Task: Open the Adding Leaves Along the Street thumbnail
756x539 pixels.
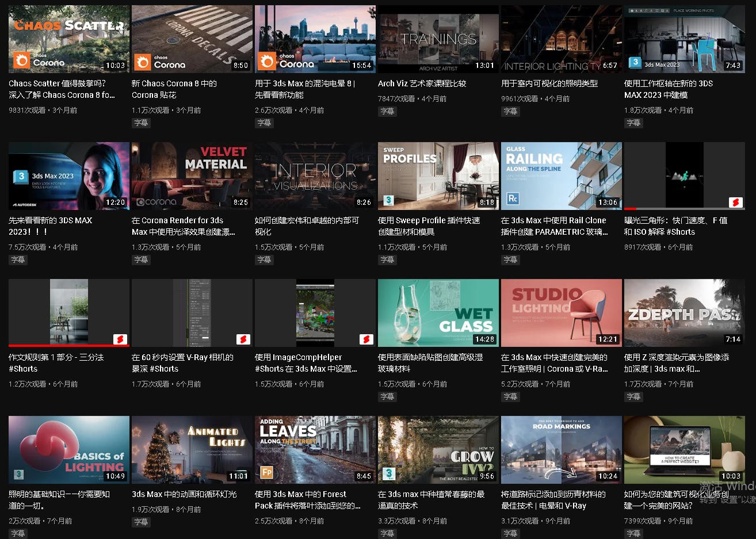Action: [x=315, y=450]
